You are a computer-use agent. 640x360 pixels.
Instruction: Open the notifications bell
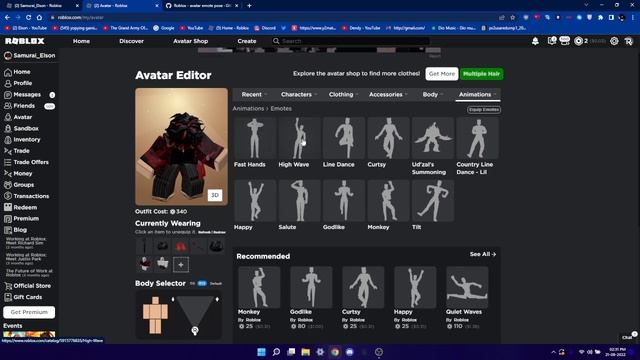(535, 41)
